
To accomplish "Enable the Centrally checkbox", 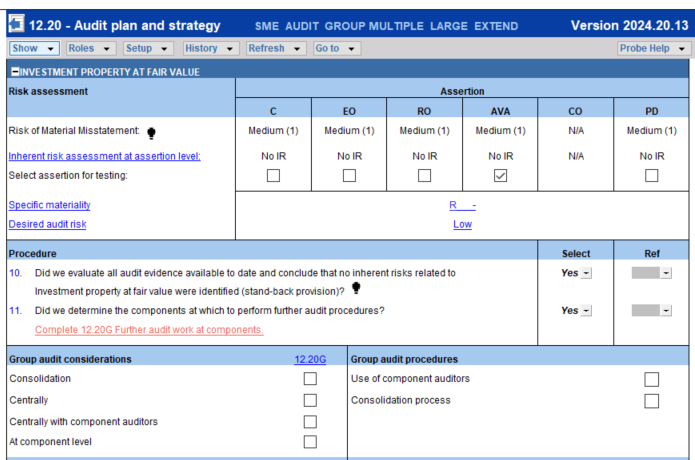I will pos(310,400).
